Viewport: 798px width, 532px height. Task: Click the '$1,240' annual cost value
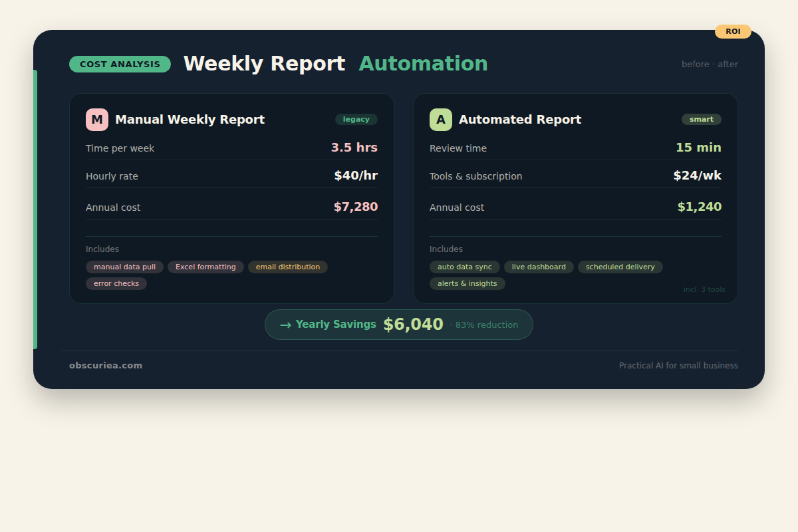(x=700, y=207)
